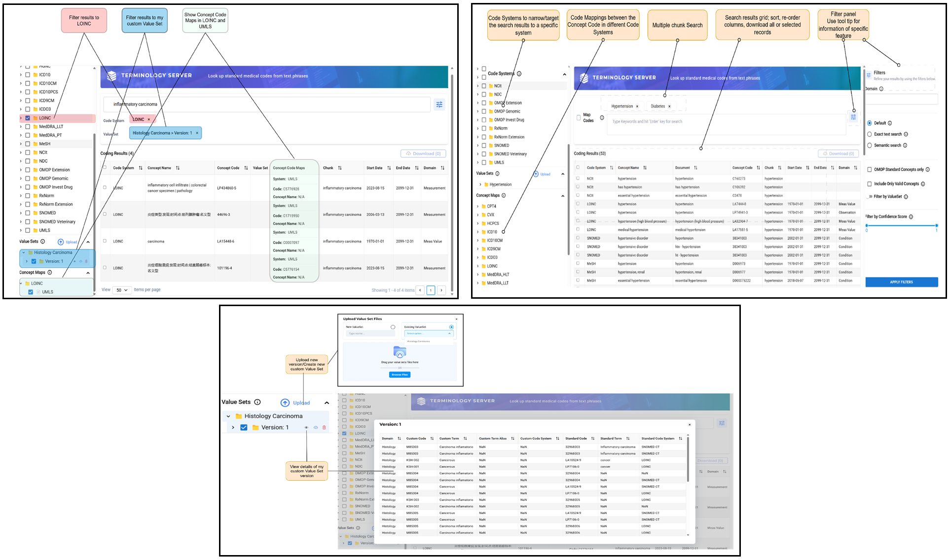Open Select option dropdown under Existing ValueSet

429,334
